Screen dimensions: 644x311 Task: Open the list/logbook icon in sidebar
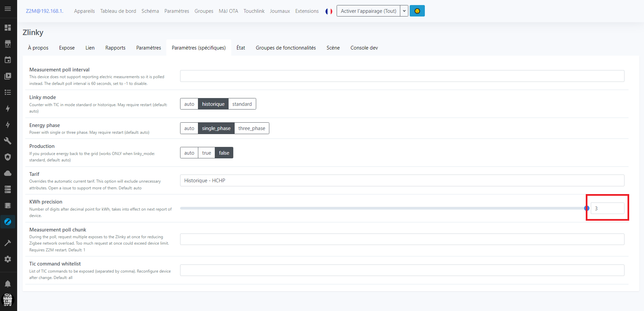click(x=8, y=92)
